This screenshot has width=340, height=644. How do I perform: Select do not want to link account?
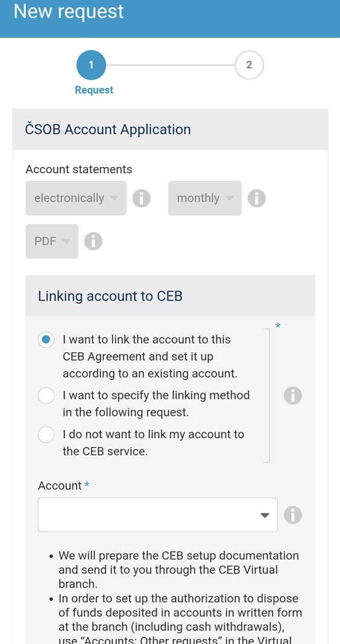46,435
